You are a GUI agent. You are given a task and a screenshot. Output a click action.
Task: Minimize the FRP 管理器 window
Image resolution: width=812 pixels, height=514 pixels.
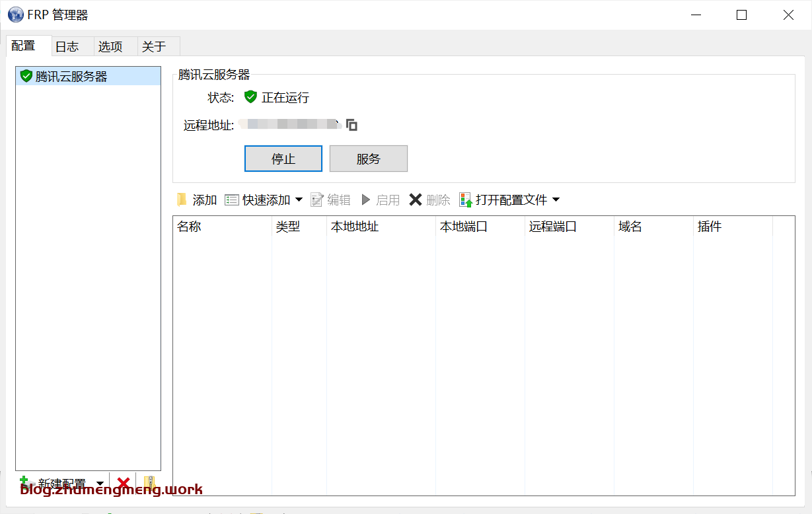coord(695,15)
